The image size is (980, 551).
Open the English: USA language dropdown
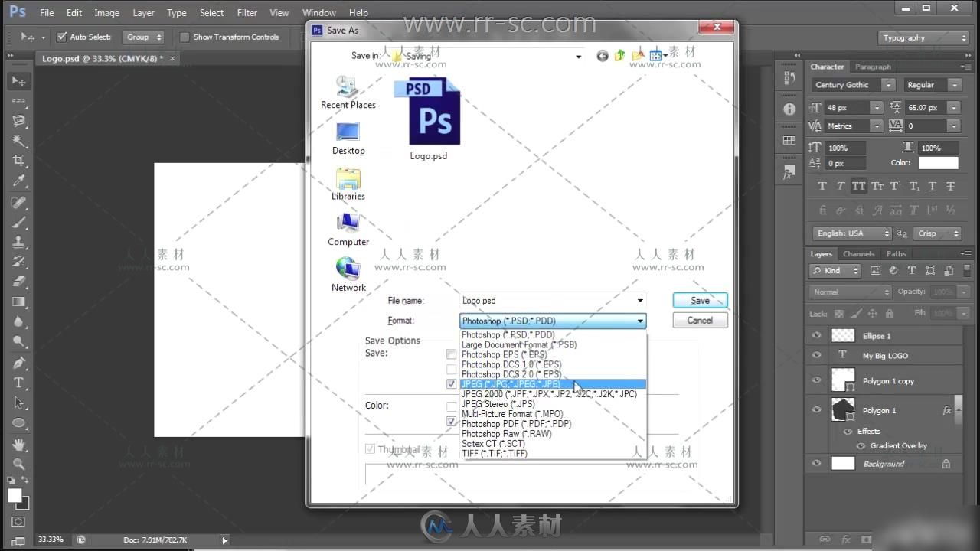coord(852,233)
